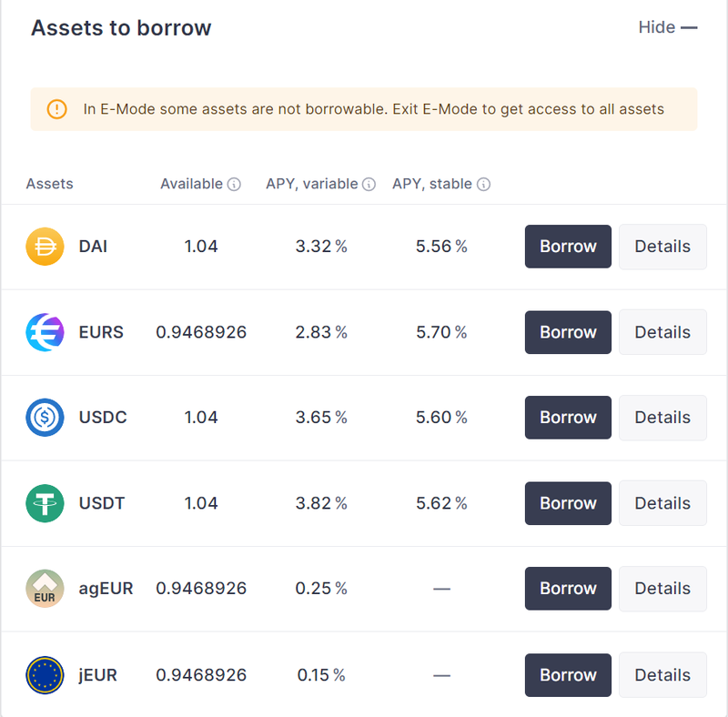Click the agEUR token icon
Viewport: 728px width, 717px height.
(45, 589)
